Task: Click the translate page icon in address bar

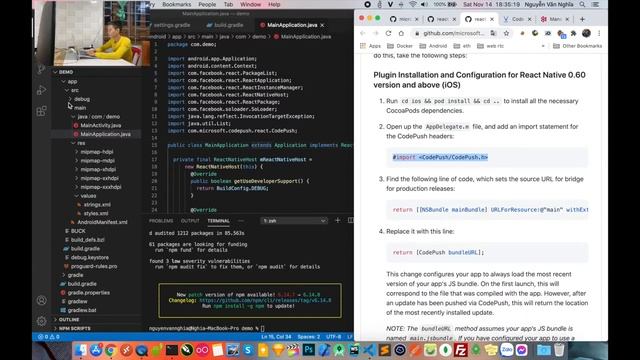Action: pos(493,33)
